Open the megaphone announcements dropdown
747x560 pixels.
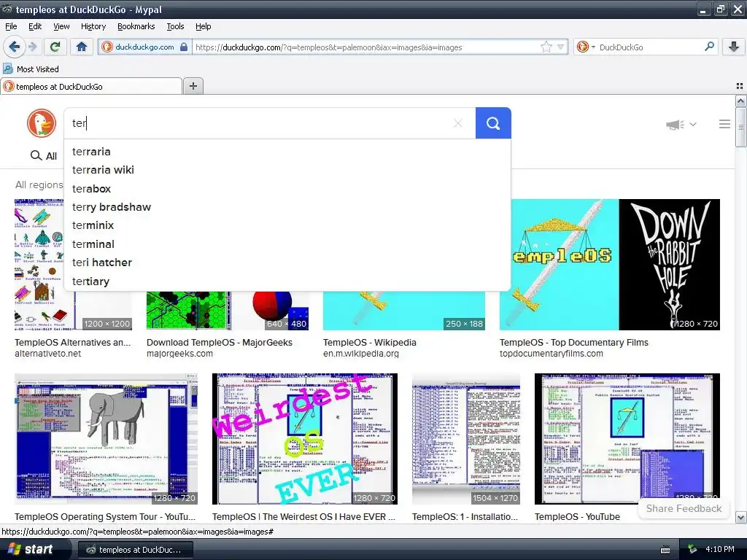pos(681,124)
